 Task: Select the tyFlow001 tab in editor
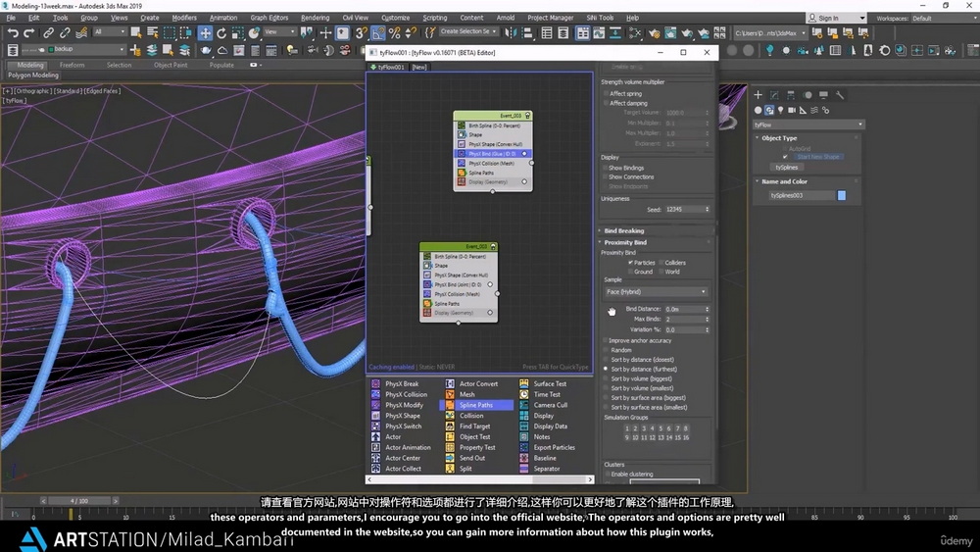pos(387,67)
